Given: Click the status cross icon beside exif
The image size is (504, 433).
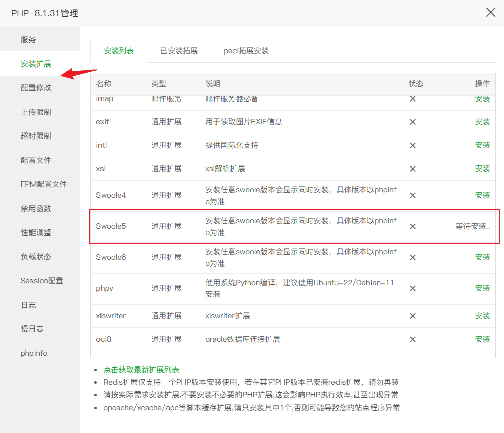Looking at the screenshot, I should pyautogui.click(x=413, y=122).
